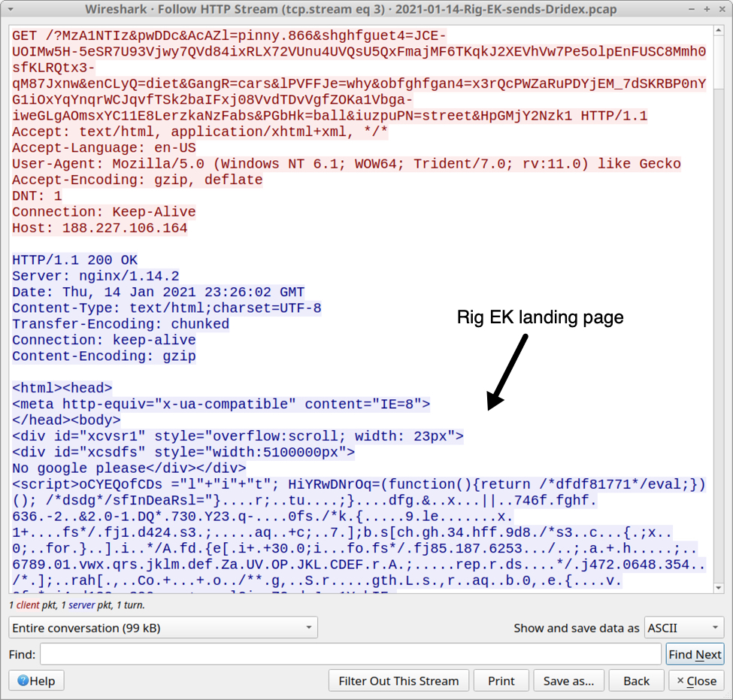Click the Find Next button

point(695,654)
